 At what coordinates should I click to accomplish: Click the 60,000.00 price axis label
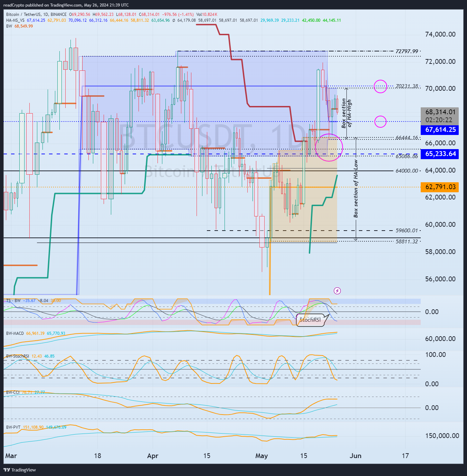tap(440, 224)
